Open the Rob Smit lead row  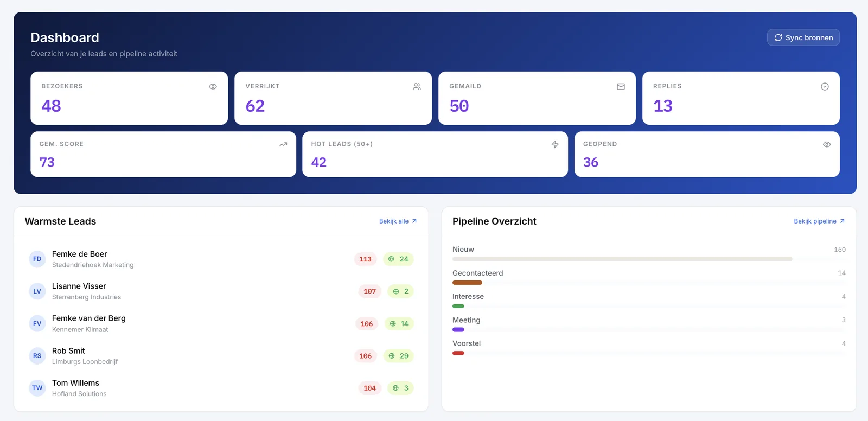click(x=221, y=356)
